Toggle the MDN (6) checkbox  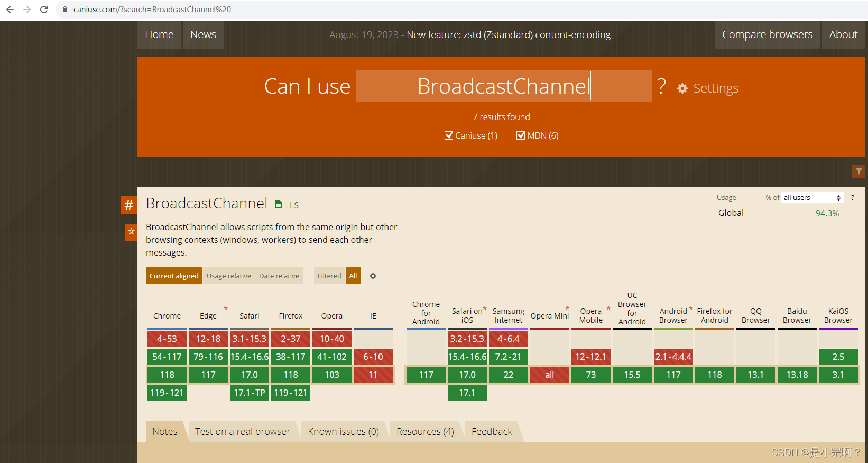(x=521, y=135)
